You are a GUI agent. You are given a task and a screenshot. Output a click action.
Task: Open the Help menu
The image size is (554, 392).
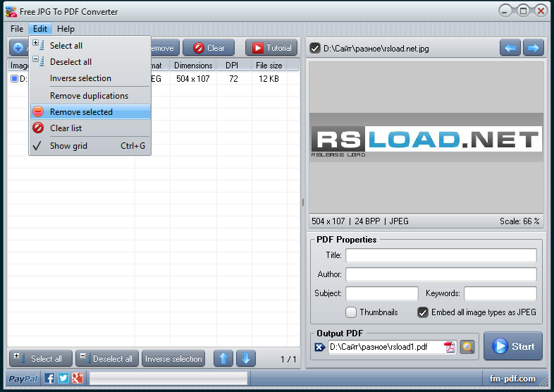[x=66, y=29]
